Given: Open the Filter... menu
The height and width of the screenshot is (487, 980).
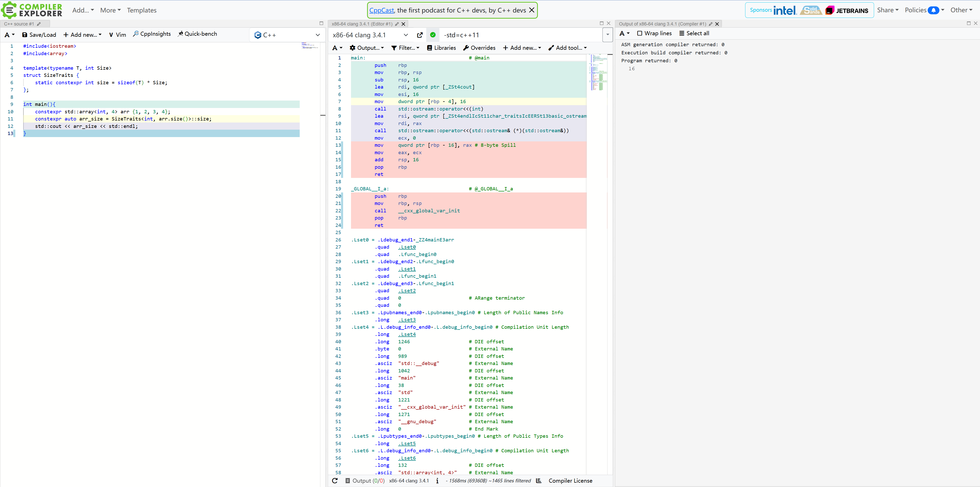Looking at the screenshot, I should tap(406, 48).
